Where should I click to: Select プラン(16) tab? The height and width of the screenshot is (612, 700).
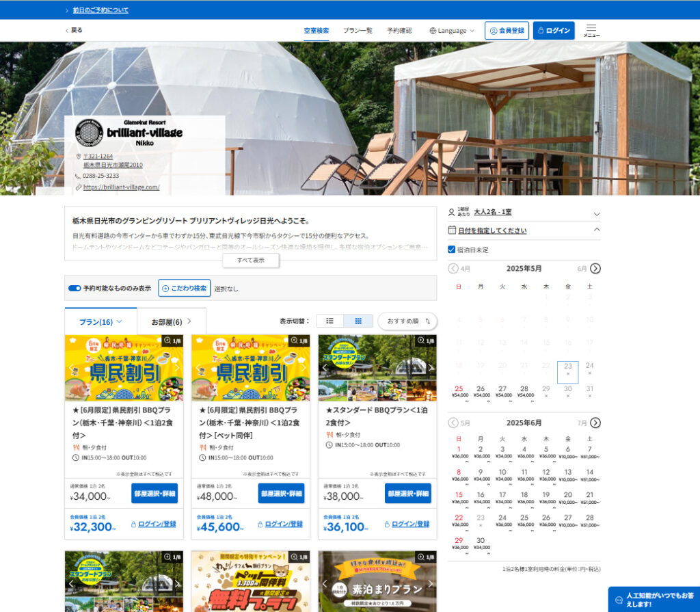click(x=100, y=321)
